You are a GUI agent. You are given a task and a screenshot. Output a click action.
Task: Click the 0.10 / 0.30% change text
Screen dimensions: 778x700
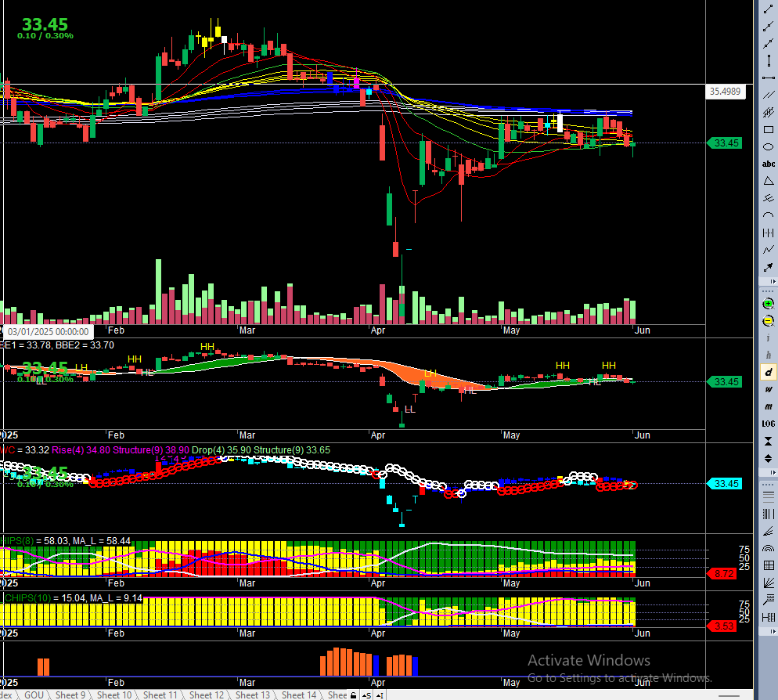(45, 36)
